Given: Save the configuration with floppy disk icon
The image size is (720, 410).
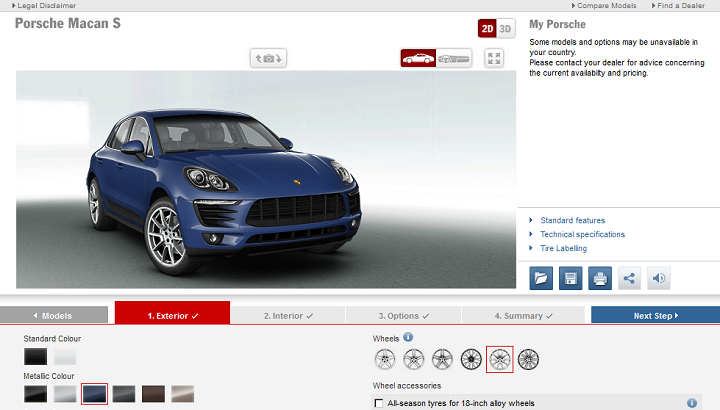Looking at the screenshot, I should [x=570, y=278].
